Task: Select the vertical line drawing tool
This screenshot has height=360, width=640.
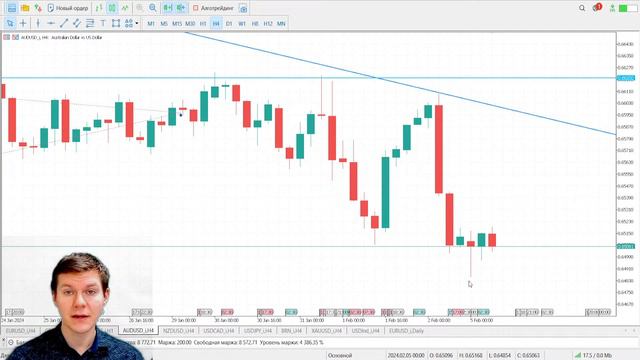Action: 38,23
